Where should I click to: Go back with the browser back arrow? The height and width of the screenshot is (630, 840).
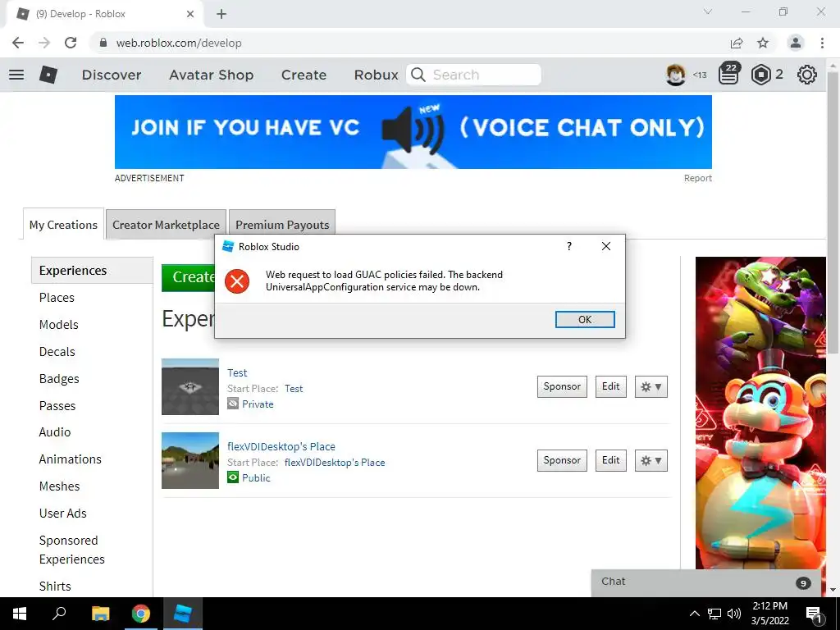tap(18, 43)
